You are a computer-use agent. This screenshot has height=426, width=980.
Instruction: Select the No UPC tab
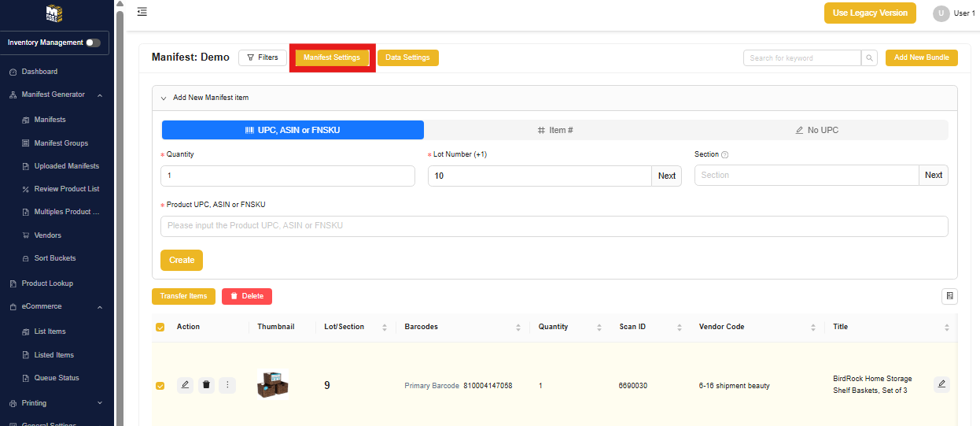(x=816, y=130)
